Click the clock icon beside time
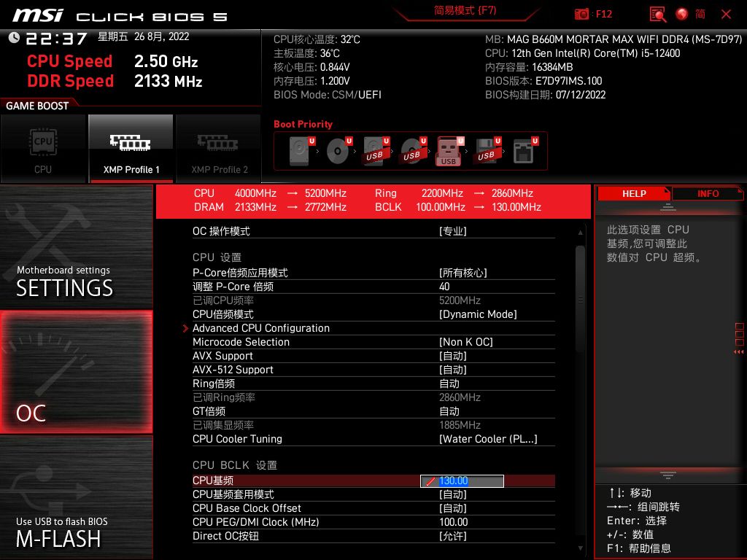747x560 pixels. point(15,37)
